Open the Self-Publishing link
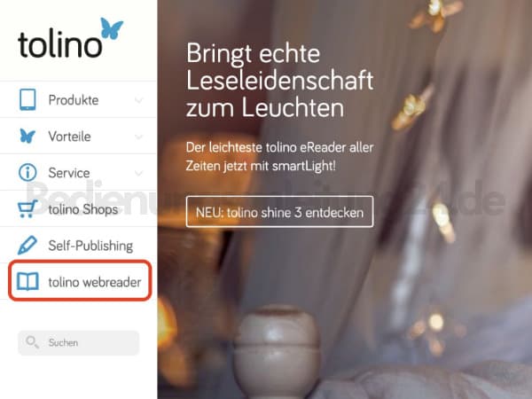532x399 pixels. (x=90, y=246)
